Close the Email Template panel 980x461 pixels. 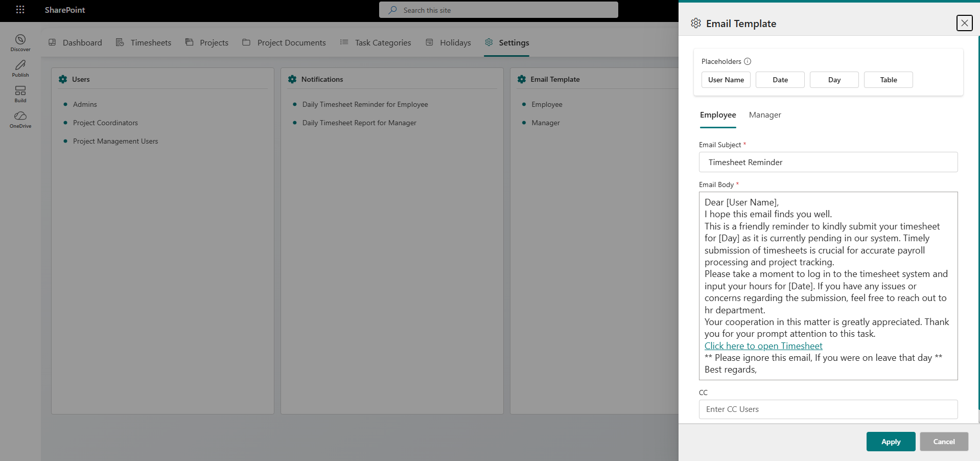tap(965, 23)
